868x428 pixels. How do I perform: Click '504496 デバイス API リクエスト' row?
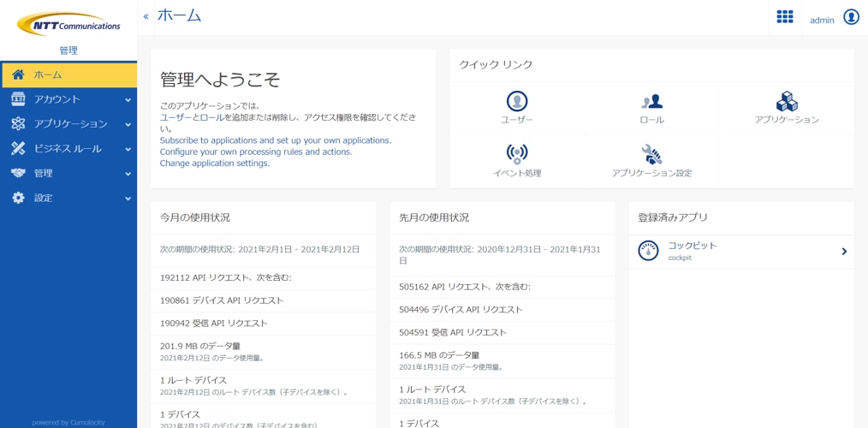(x=461, y=310)
